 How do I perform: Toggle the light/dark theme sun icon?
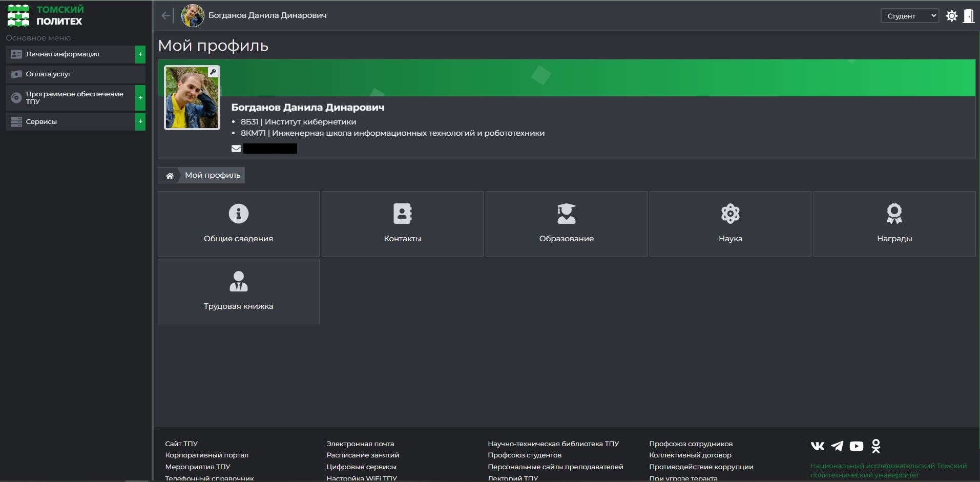click(951, 16)
